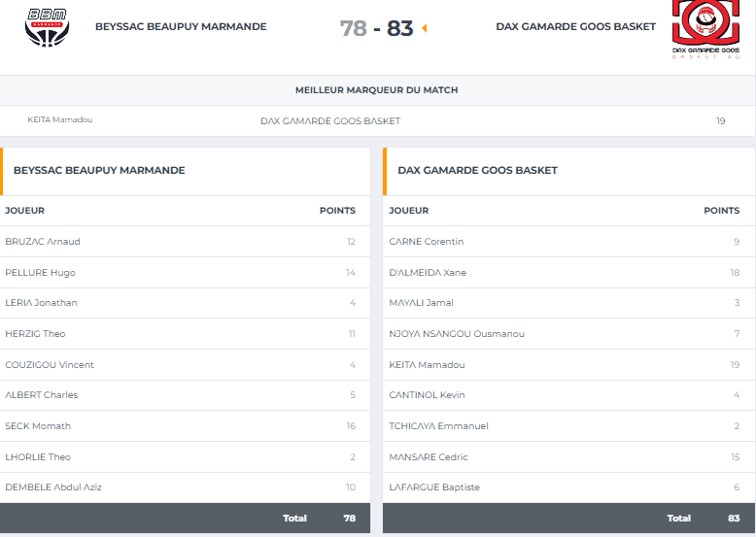Screen dimensions: 756x537
Task: Open Dax Gamarde Goos Basket name in header
Action: 575,26
